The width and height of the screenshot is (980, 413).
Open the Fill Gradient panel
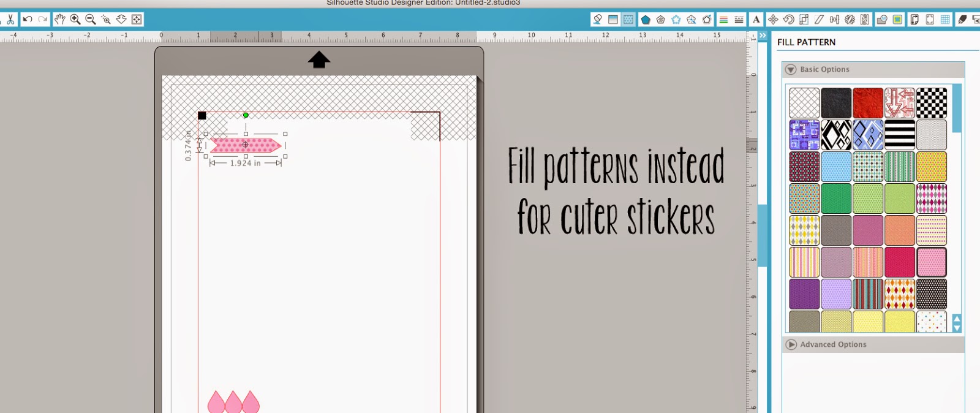point(613,20)
